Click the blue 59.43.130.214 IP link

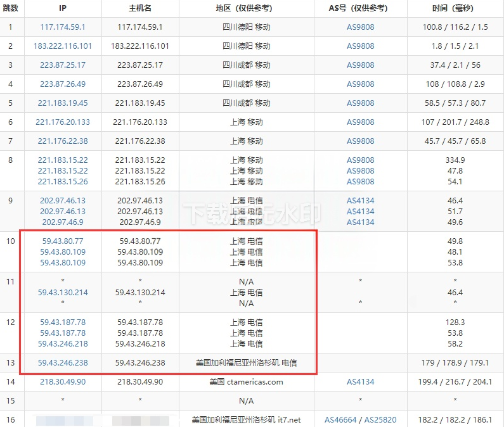[62, 293]
